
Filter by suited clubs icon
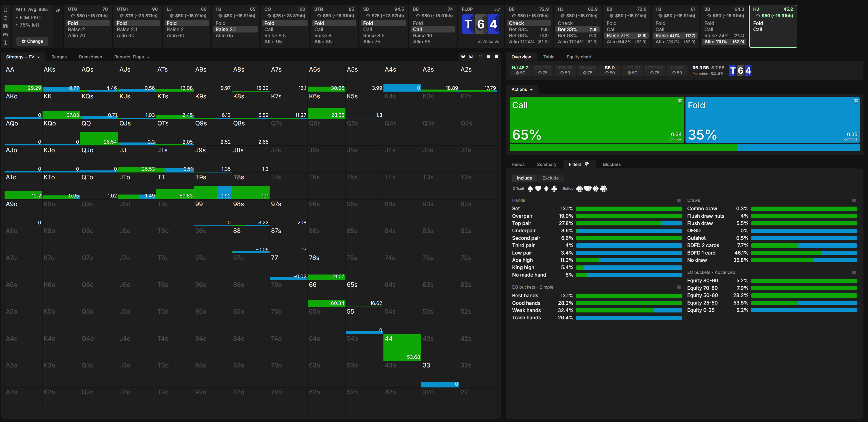tap(603, 189)
